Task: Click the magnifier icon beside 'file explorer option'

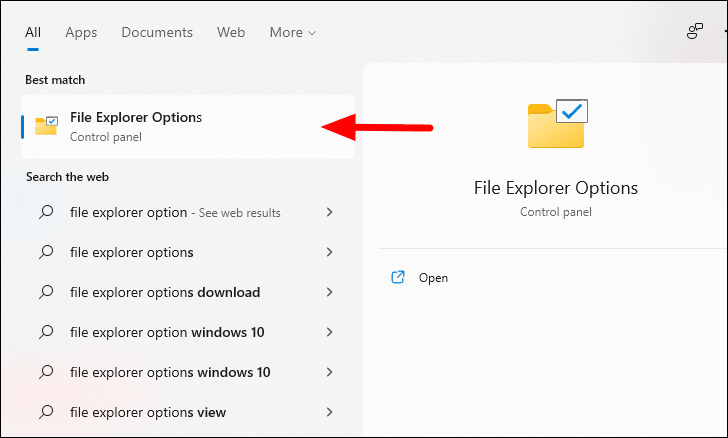Action: pyautogui.click(x=46, y=212)
